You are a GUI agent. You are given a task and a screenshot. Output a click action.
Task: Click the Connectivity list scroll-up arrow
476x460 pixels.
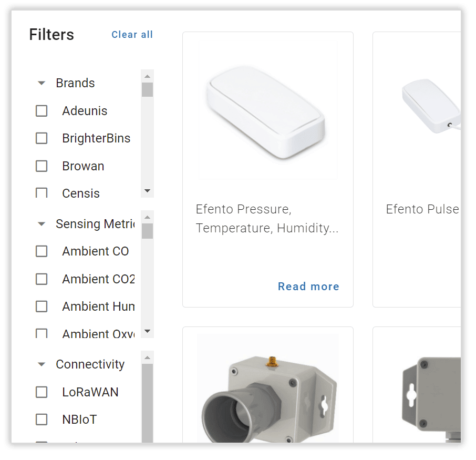tap(147, 357)
